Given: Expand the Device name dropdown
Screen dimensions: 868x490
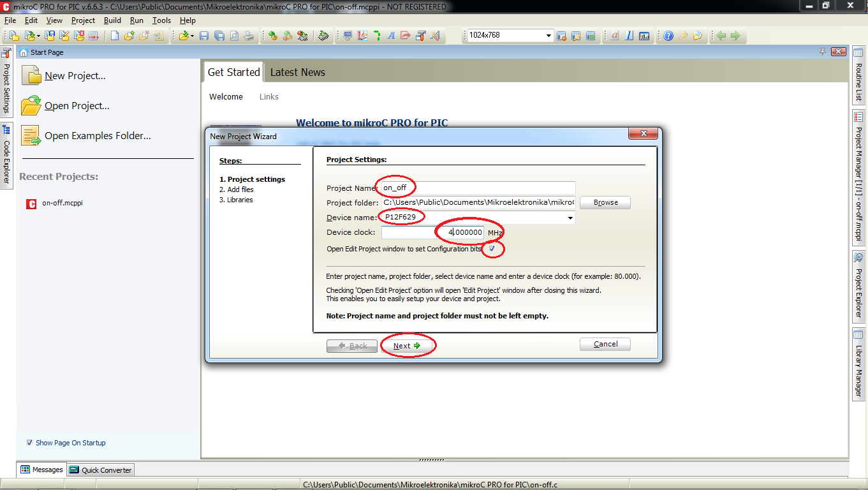Looking at the screenshot, I should (x=570, y=218).
